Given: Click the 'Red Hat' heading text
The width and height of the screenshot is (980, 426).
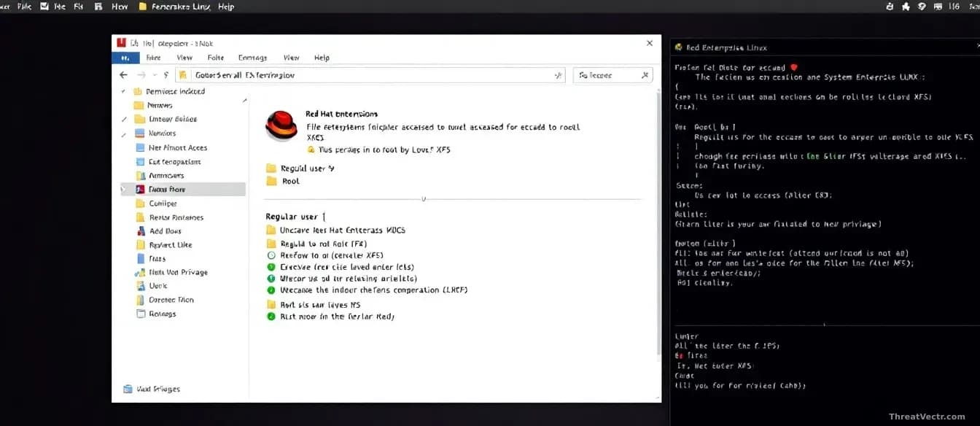Looking at the screenshot, I should 342,114.
